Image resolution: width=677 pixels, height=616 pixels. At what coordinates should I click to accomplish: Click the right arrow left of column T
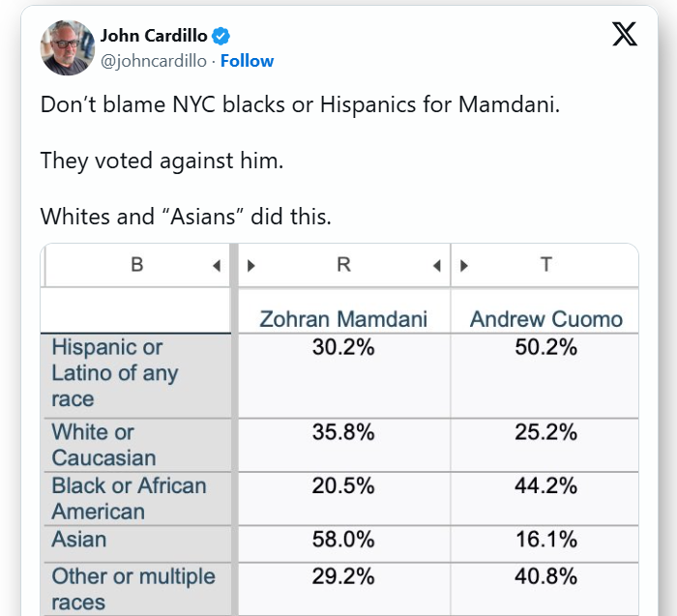(x=463, y=265)
